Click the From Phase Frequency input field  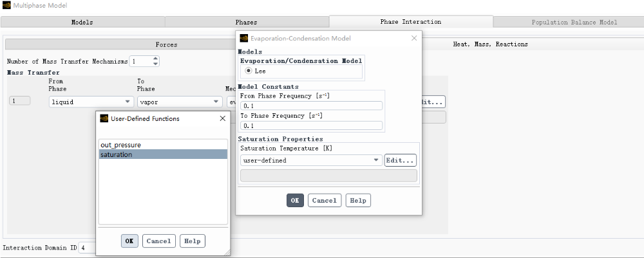pyautogui.click(x=311, y=106)
